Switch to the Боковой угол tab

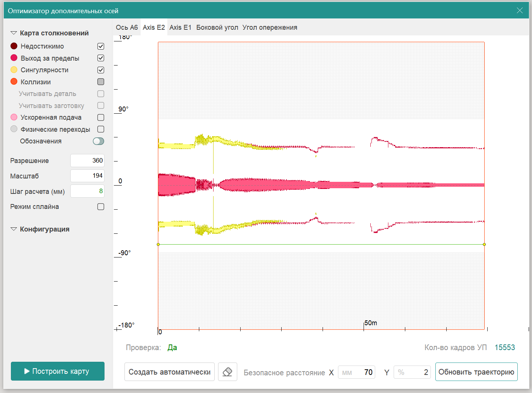click(217, 27)
